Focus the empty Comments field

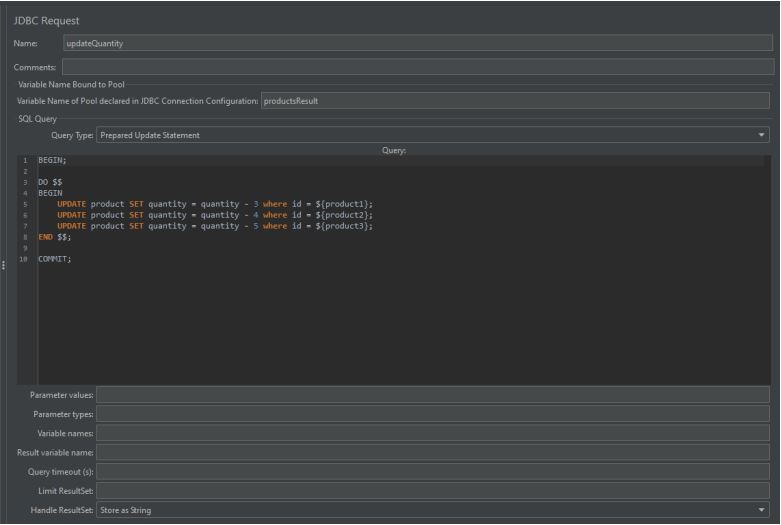[416, 67]
